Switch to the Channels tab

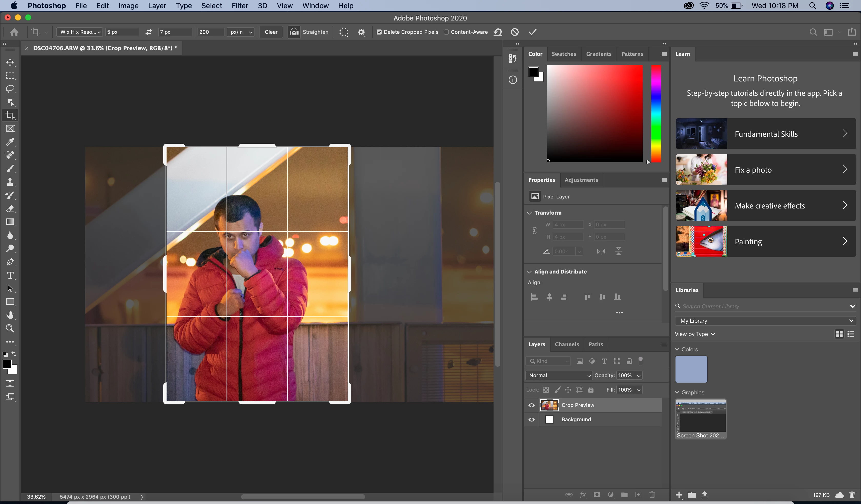[x=567, y=344]
